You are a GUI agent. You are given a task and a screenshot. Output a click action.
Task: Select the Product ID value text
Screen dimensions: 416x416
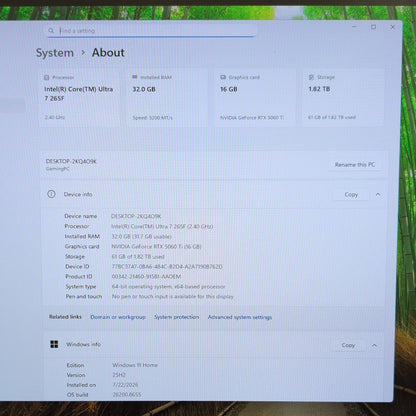coord(146,277)
